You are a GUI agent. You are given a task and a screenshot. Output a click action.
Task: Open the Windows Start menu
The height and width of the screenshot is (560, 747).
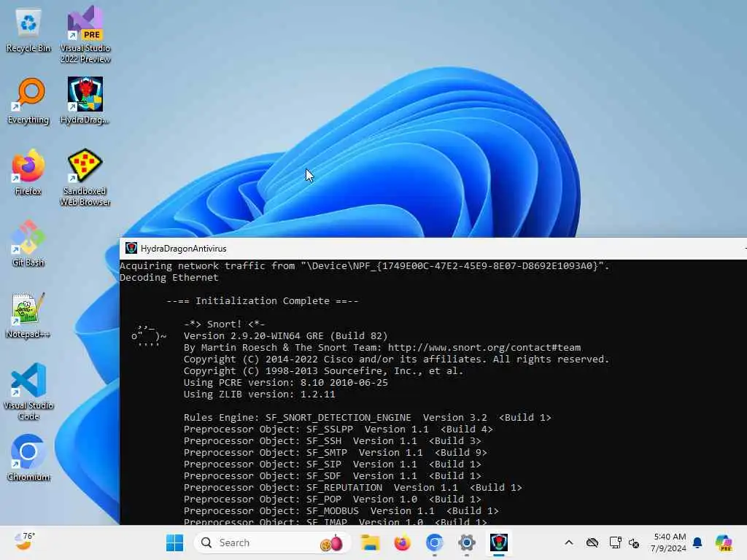point(175,542)
